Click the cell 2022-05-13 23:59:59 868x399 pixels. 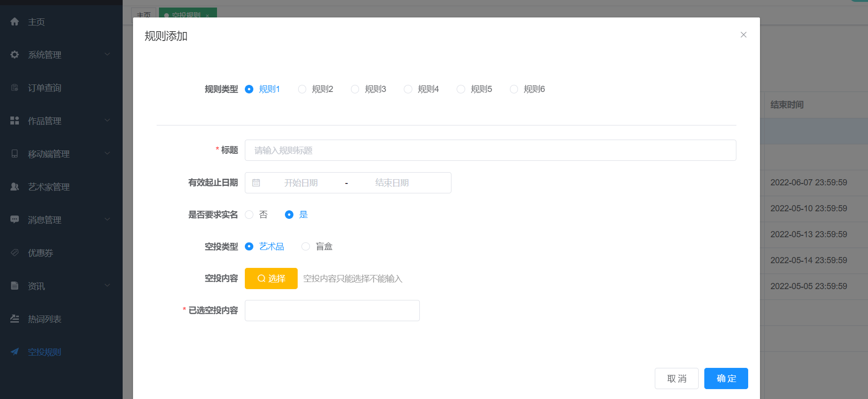point(809,234)
